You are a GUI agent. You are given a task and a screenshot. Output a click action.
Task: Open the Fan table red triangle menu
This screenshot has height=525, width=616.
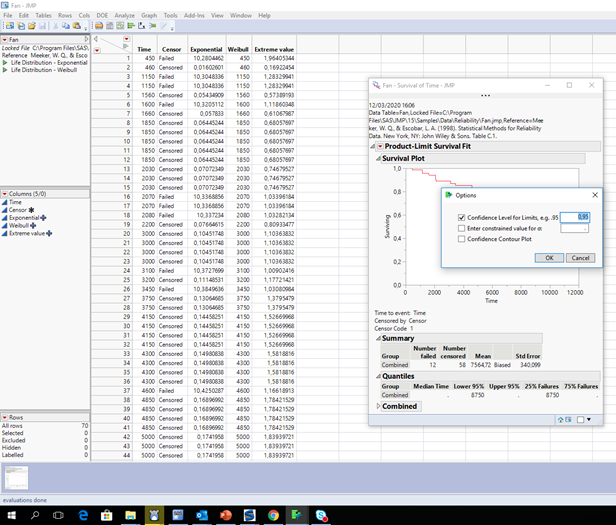tap(5, 40)
